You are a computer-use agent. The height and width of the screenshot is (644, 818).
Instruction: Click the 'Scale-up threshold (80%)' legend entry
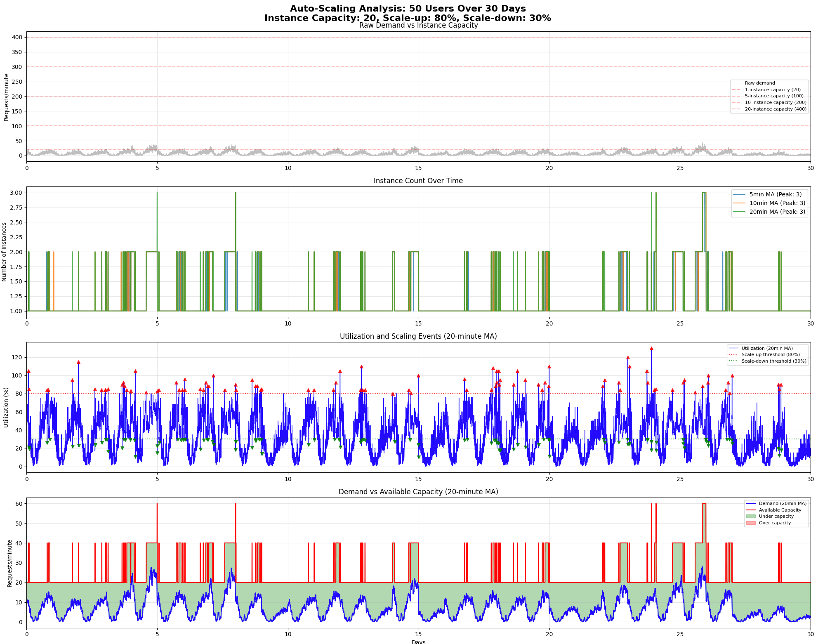click(x=770, y=355)
